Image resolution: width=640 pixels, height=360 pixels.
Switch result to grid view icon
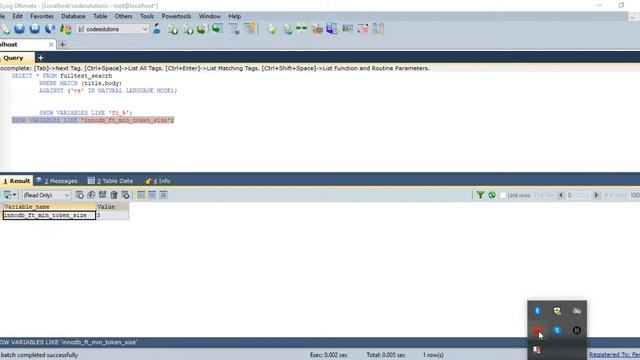click(x=141, y=195)
